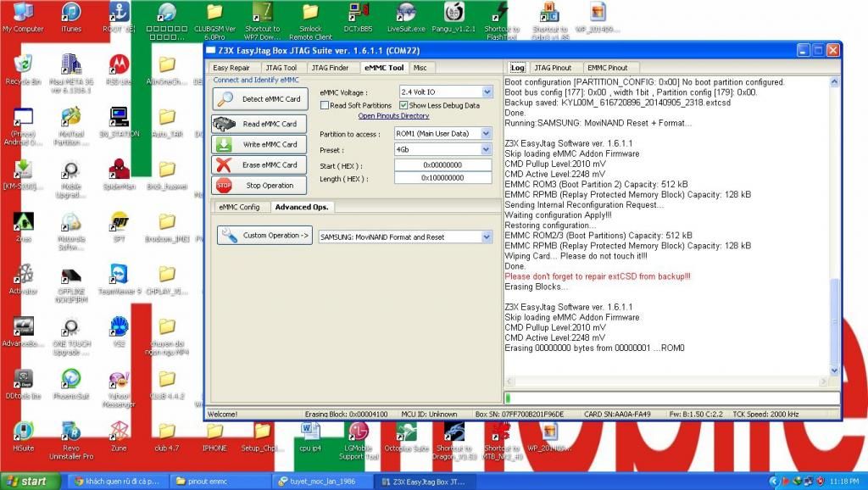Show the JTAG Pinout tab

click(553, 68)
